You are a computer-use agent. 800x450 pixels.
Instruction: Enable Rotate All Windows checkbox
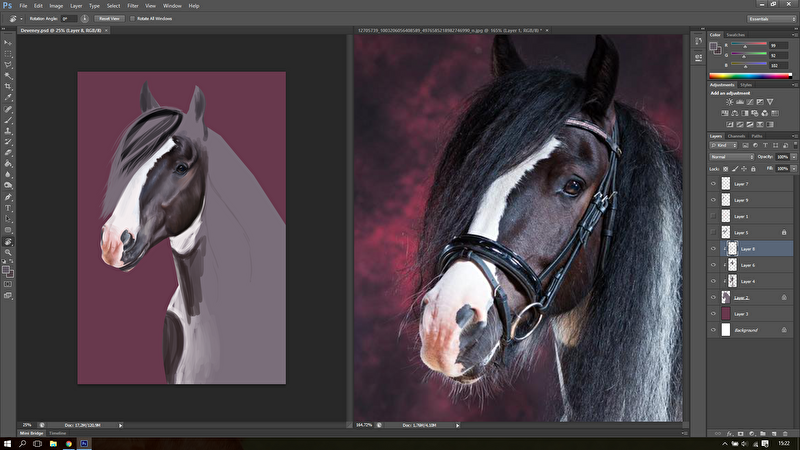coord(131,18)
